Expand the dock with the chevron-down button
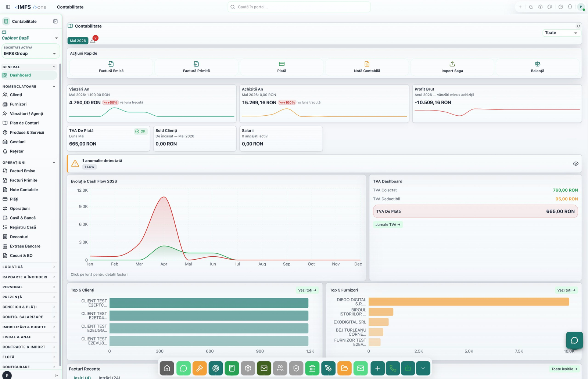Image resolution: width=588 pixels, height=379 pixels. tap(423, 368)
